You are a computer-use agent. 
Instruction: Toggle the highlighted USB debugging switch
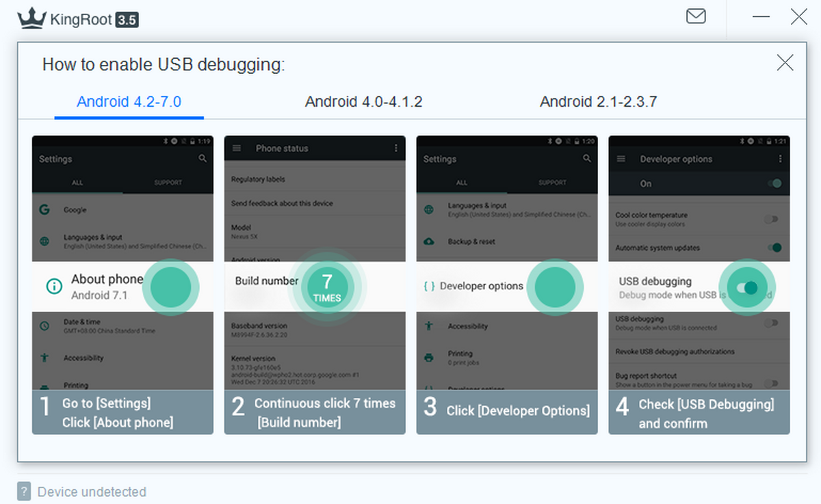click(x=746, y=287)
